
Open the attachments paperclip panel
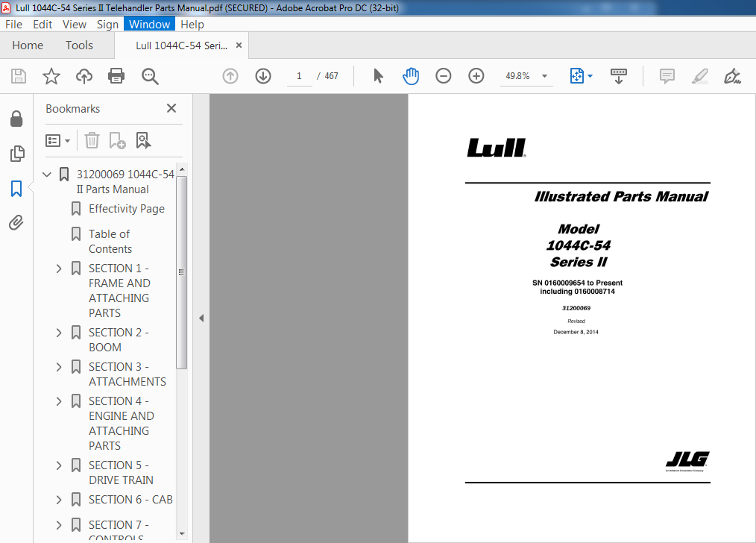coord(16,223)
